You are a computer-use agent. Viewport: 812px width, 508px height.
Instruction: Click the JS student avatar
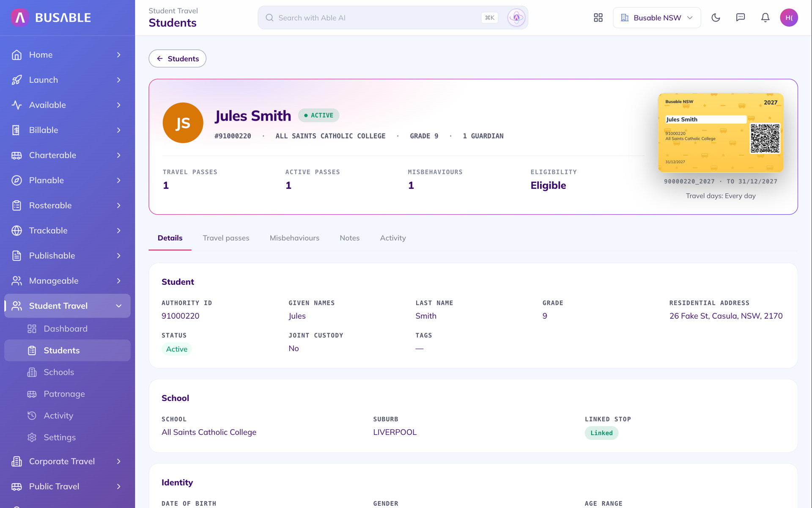(183, 123)
